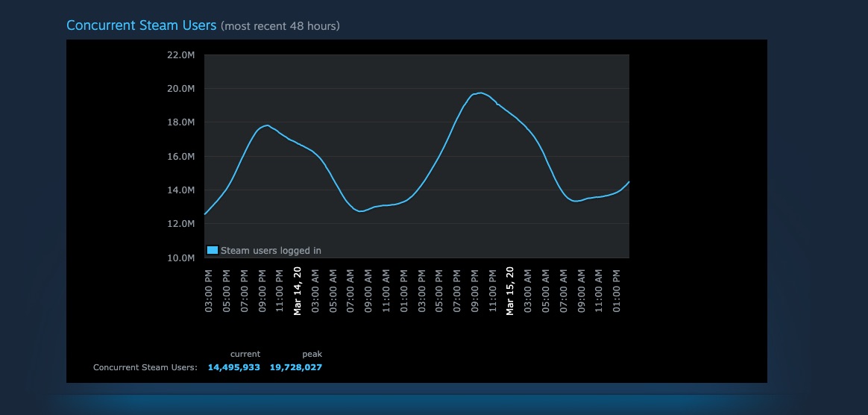Viewport: 868px width, 415px height.
Task: Click the "Mar 15, 20" date axis label
Action: (510, 291)
